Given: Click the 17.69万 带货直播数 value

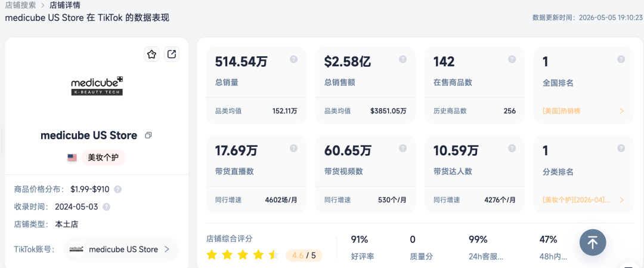Looking at the screenshot, I should tap(236, 150).
